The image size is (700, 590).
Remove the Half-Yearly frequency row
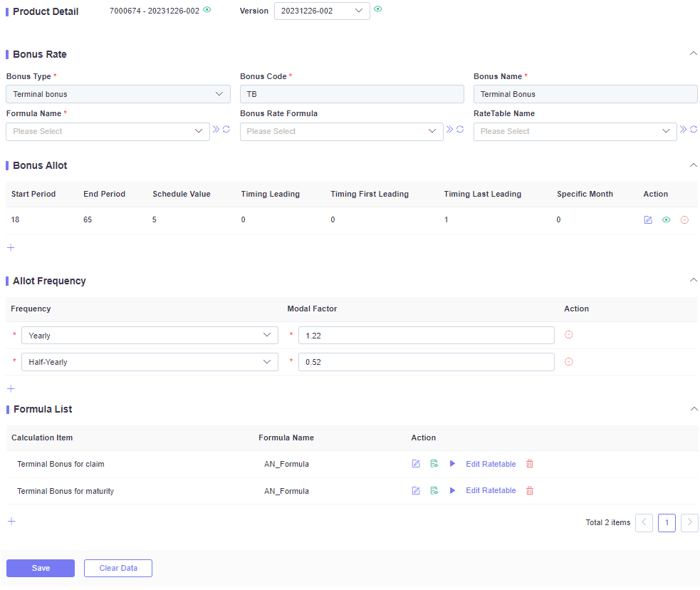pos(569,362)
